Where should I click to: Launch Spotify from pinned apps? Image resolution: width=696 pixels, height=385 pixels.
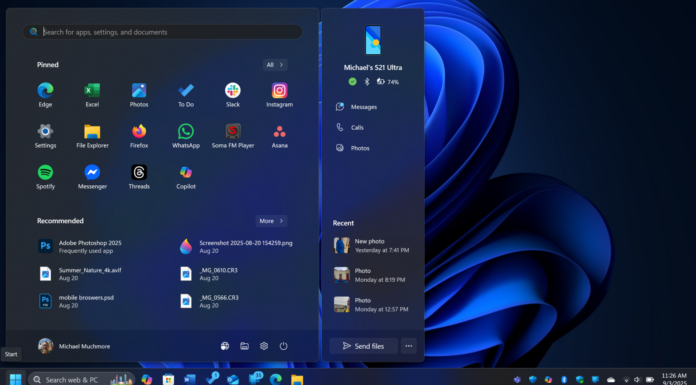coord(45,177)
